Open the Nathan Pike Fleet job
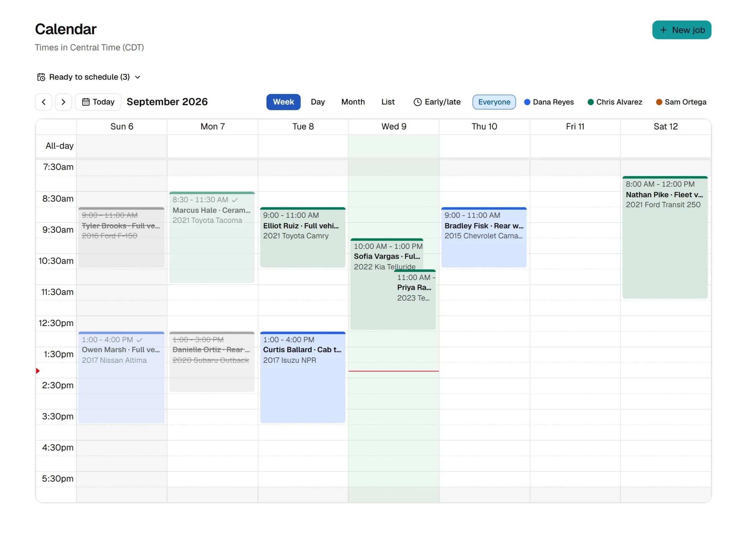This screenshot has height=560, width=747. coord(665,237)
